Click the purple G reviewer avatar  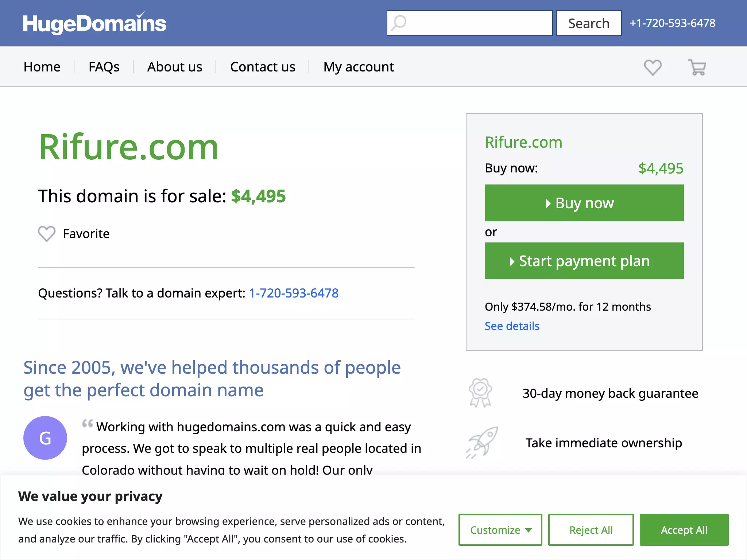45,438
